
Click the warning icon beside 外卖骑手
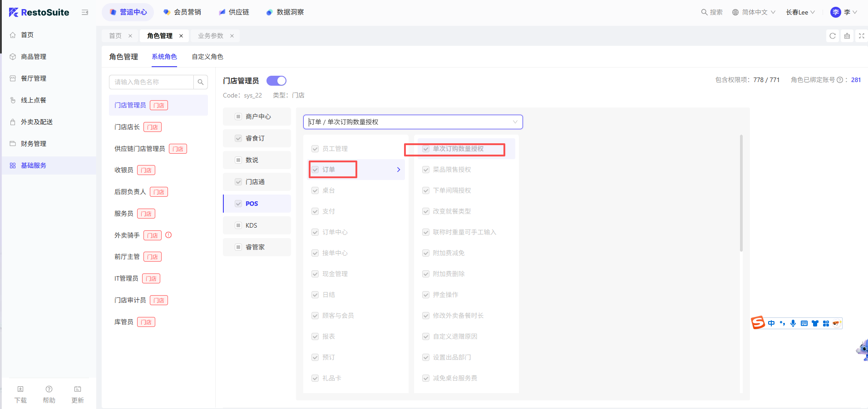tap(168, 235)
